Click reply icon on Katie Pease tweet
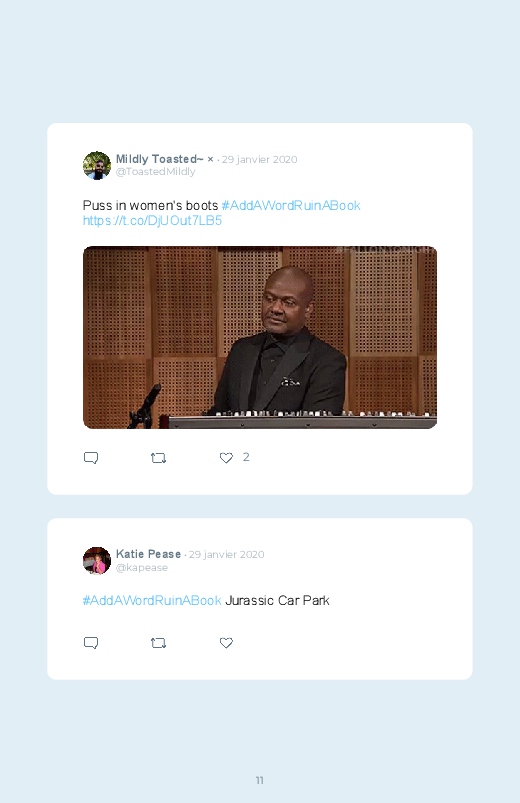Image resolution: width=520 pixels, height=803 pixels. pos(91,643)
